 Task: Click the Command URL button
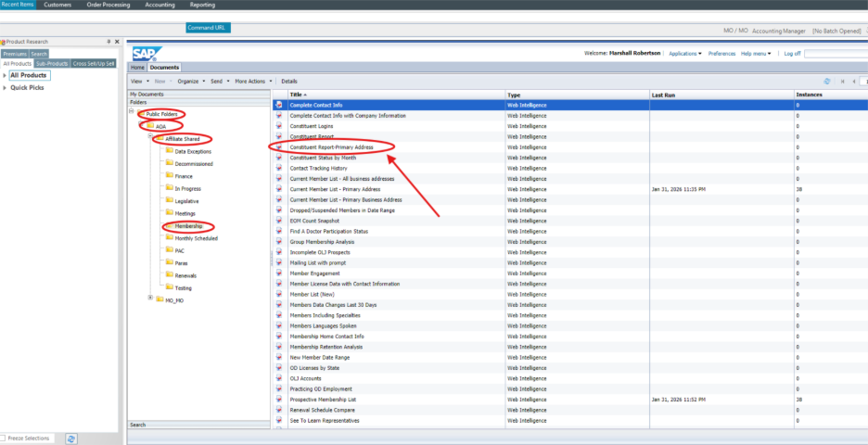[208, 28]
